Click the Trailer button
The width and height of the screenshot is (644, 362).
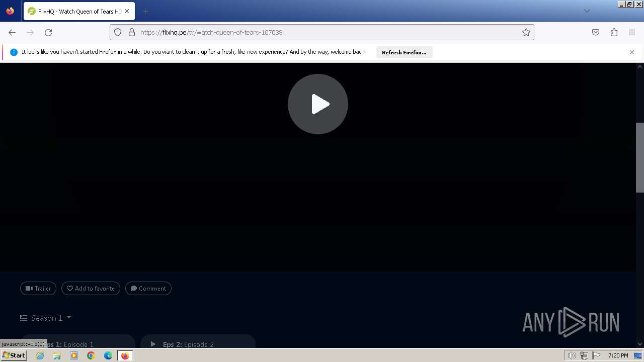(x=38, y=289)
